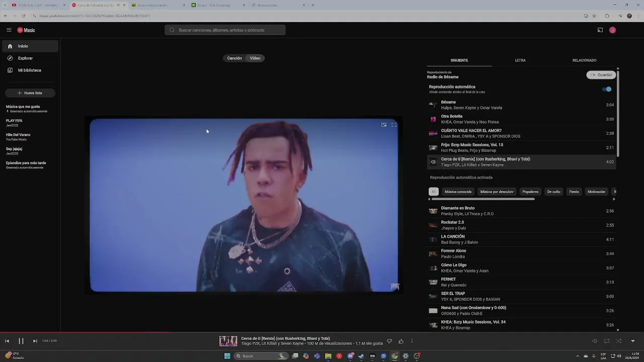644x362 pixels.
Task: Play Cómo Le Digo track
Action: tap(521, 268)
